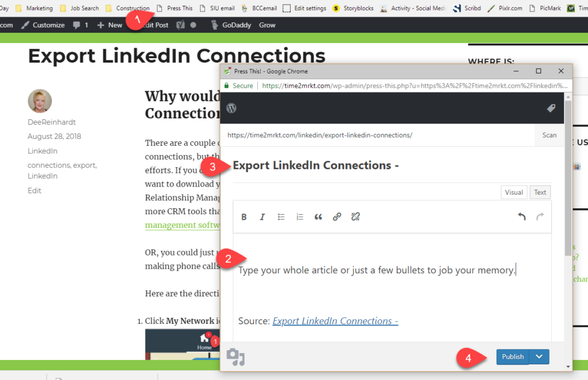Click the WordPress logo in Press This
588x380 pixels.
231,108
